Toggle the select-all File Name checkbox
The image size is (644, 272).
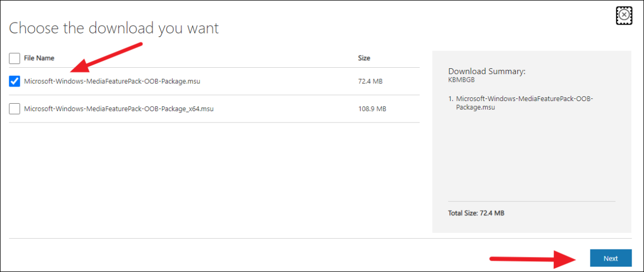[x=15, y=58]
